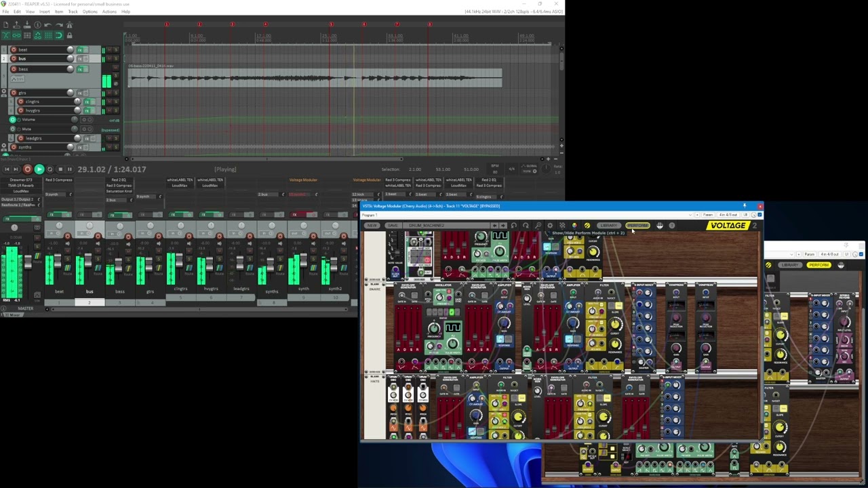
Task: Open out dropdown on synth mixer channel
Action: pos(297,233)
